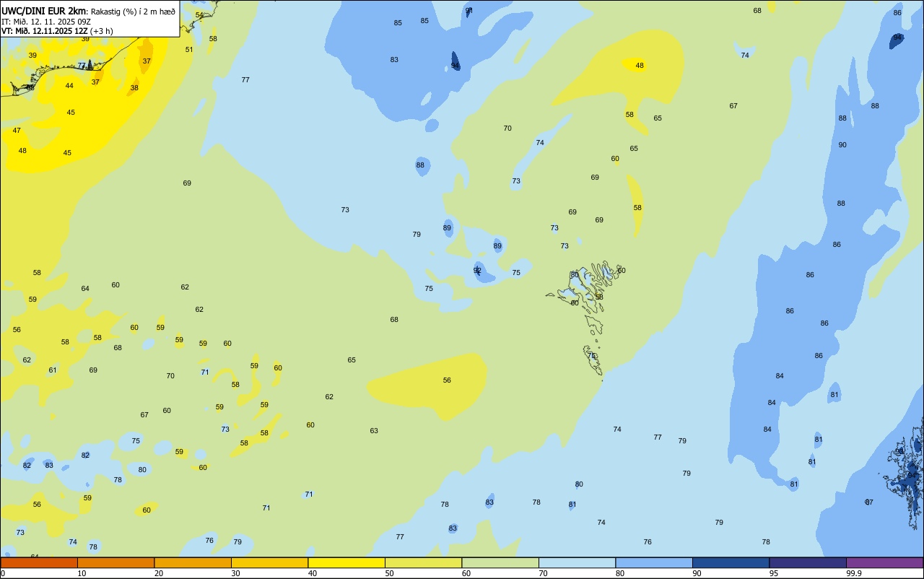Click the 'VT: Mið. 12.11.2025 12Z' valid time
The image size is (924, 579).
tap(45, 31)
